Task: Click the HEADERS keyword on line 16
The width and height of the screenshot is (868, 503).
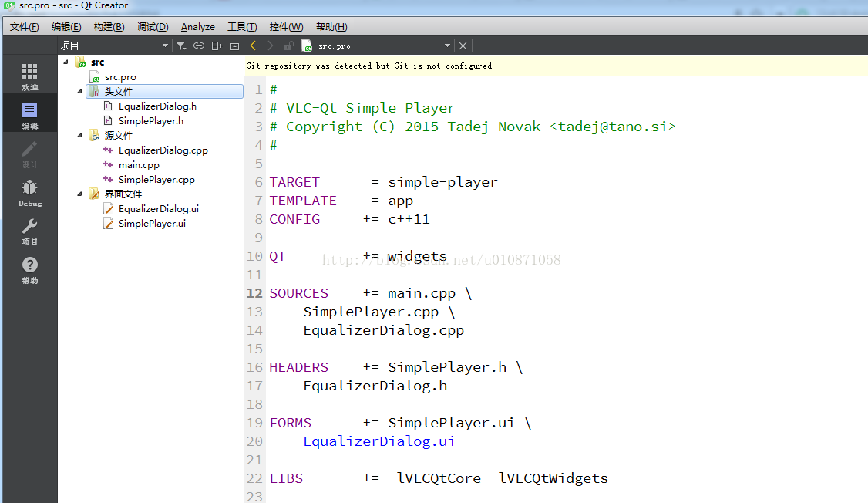Action: [299, 367]
